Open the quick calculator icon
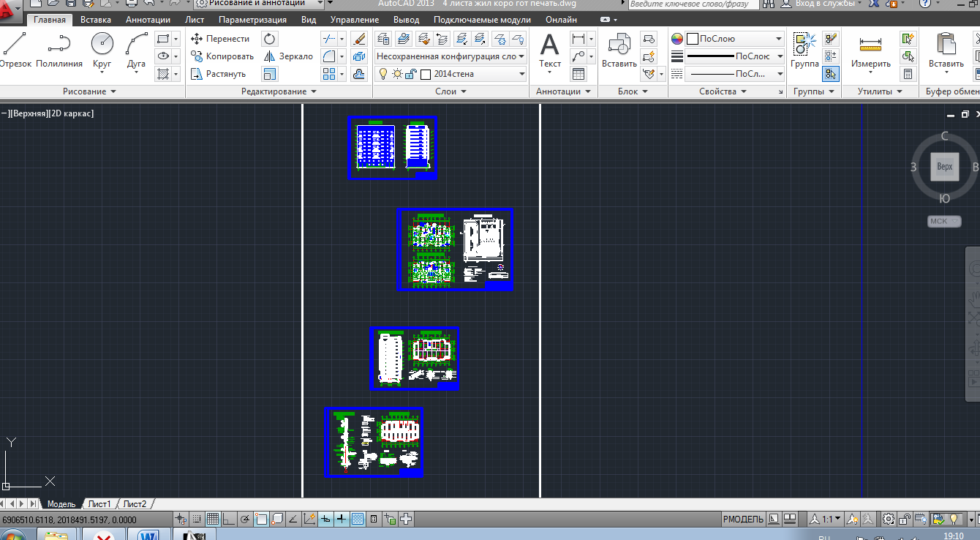Image resolution: width=980 pixels, height=540 pixels. point(908,74)
